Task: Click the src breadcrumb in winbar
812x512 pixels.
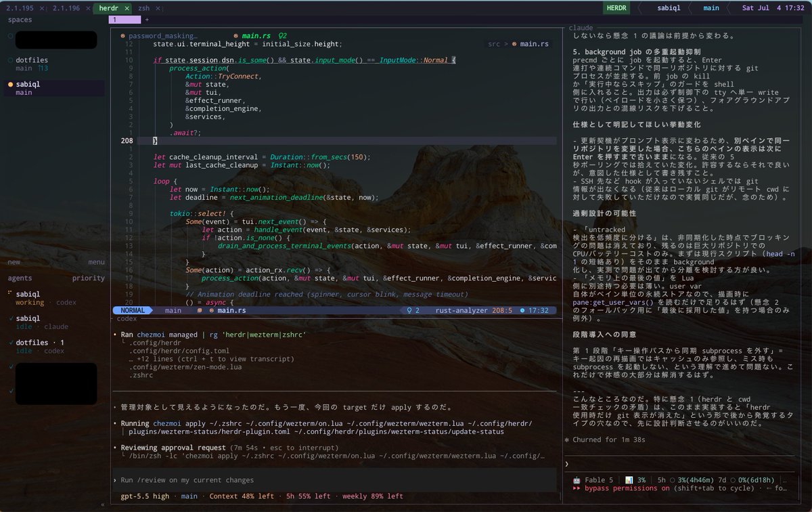Action: coord(494,44)
